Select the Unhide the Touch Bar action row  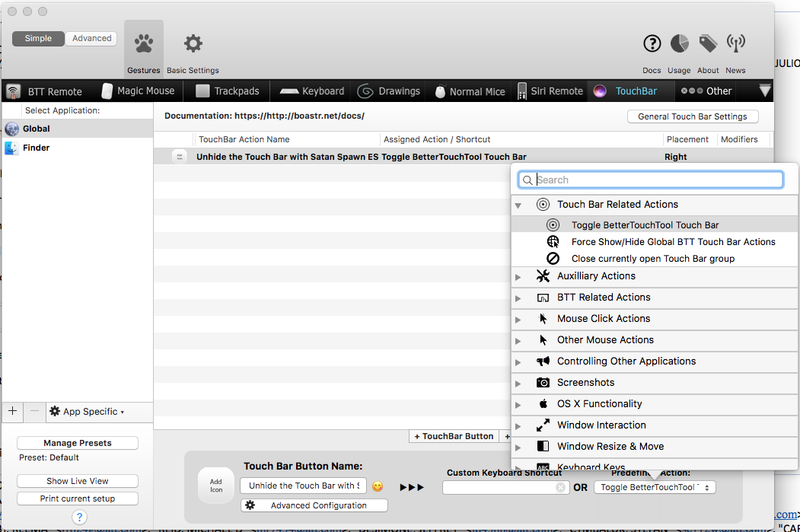pyautogui.click(x=464, y=157)
